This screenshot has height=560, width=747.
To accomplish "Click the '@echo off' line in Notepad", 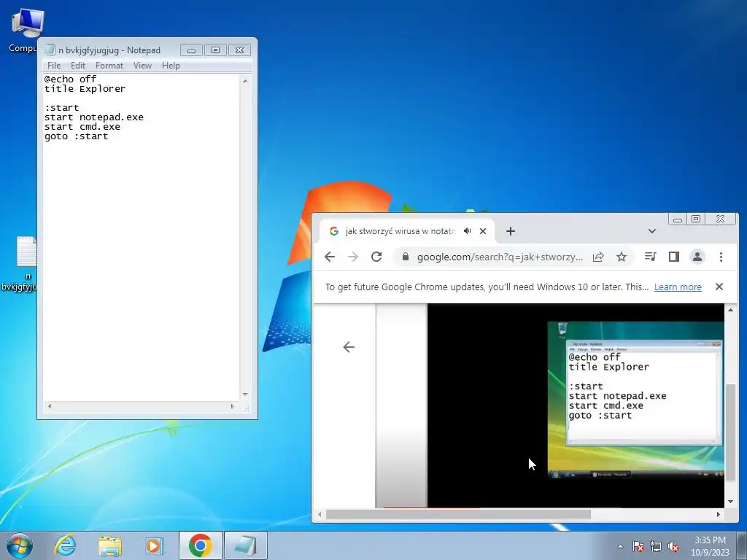I will tap(71, 79).
